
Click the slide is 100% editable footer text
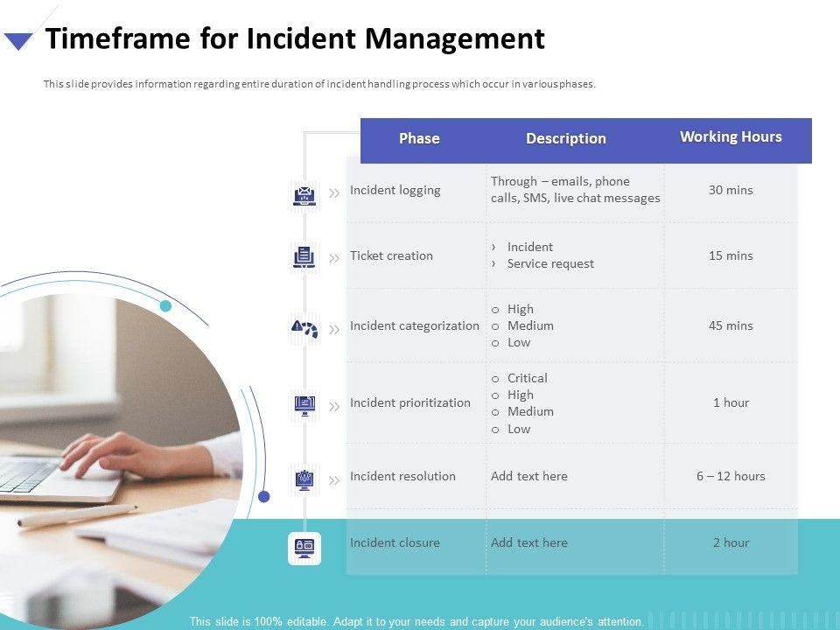pyautogui.click(x=416, y=621)
